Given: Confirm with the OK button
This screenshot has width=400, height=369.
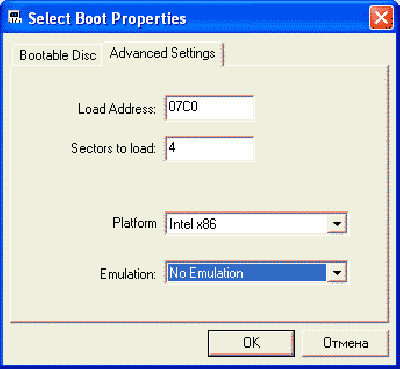Looking at the screenshot, I should point(251,343).
